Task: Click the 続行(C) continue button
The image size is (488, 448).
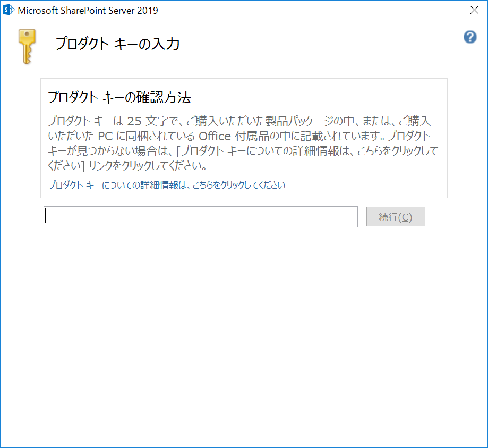Action: point(396,217)
